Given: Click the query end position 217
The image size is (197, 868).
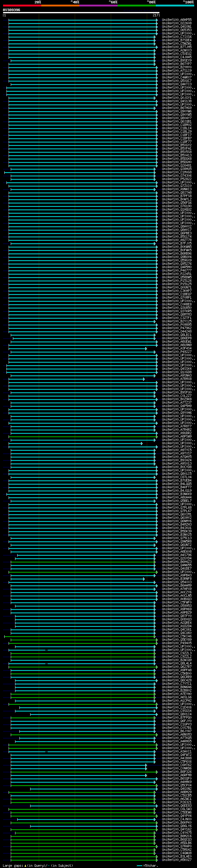Looking at the screenshot, I should pyautogui.click(x=155, y=15).
